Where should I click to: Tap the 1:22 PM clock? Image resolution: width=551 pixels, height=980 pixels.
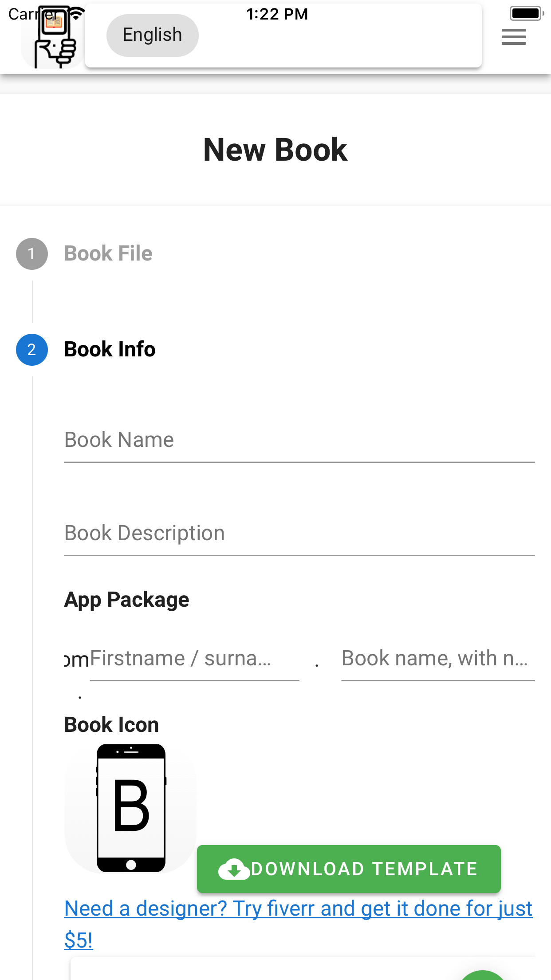(277, 14)
